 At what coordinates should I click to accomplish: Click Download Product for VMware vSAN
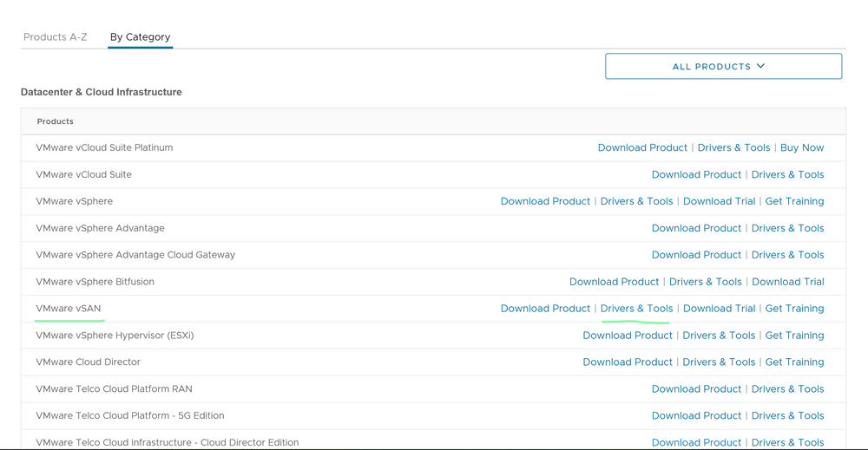(545, 309)
